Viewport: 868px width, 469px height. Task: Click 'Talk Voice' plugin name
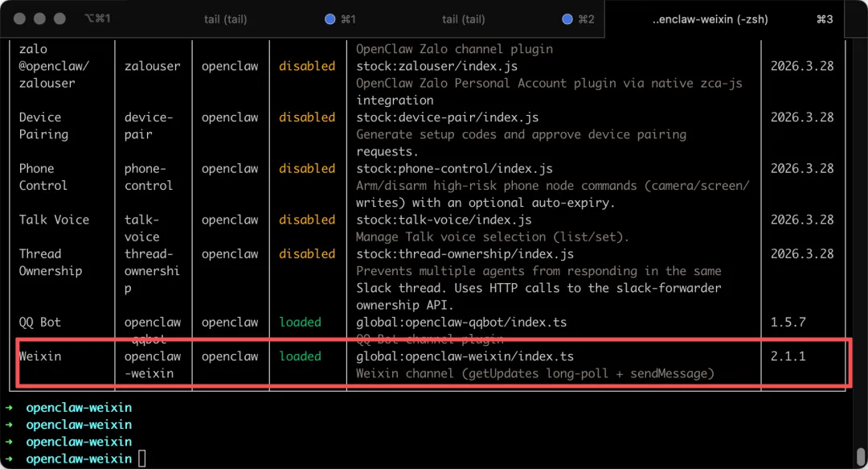point(54,220)
